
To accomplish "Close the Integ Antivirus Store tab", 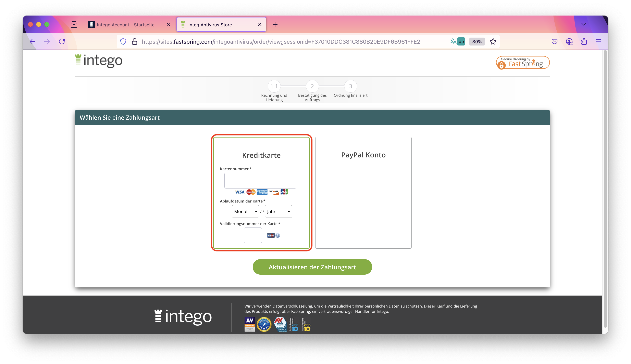I will coord(260,25).
